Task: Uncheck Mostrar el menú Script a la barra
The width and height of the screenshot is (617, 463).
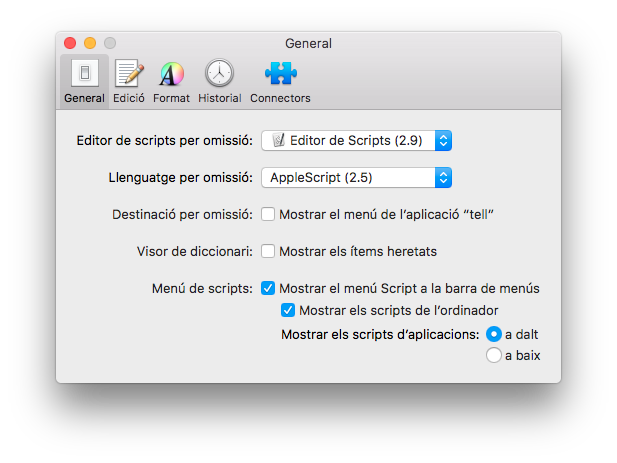Action: point(268,288)
